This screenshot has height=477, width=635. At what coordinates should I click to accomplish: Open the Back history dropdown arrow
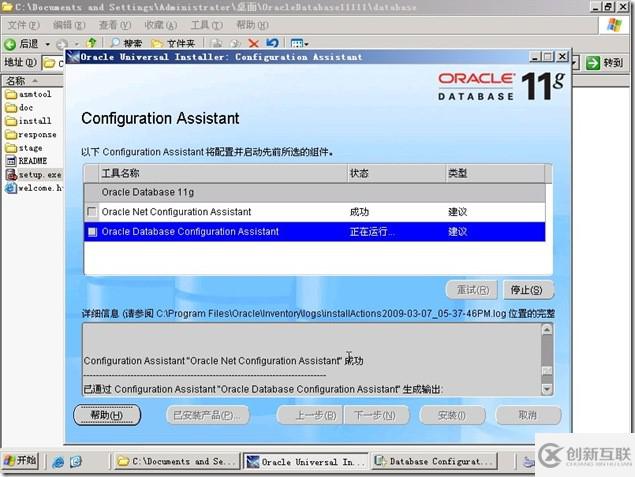(48, 44)
